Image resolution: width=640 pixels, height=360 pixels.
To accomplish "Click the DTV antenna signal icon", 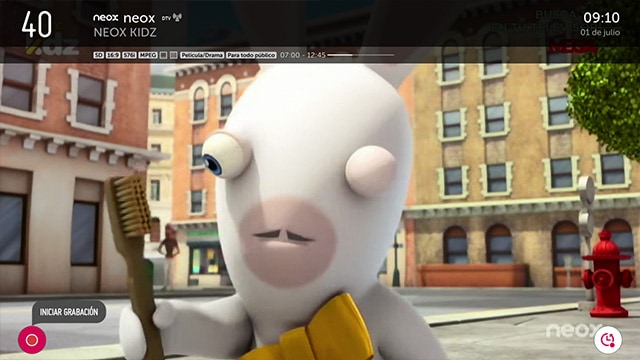I will (172, 18).
